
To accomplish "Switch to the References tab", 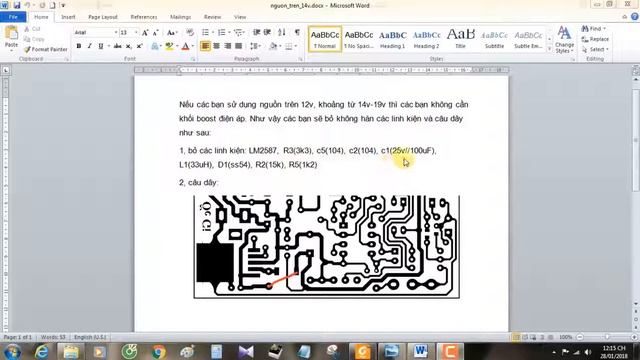I will tap(144, 17).
